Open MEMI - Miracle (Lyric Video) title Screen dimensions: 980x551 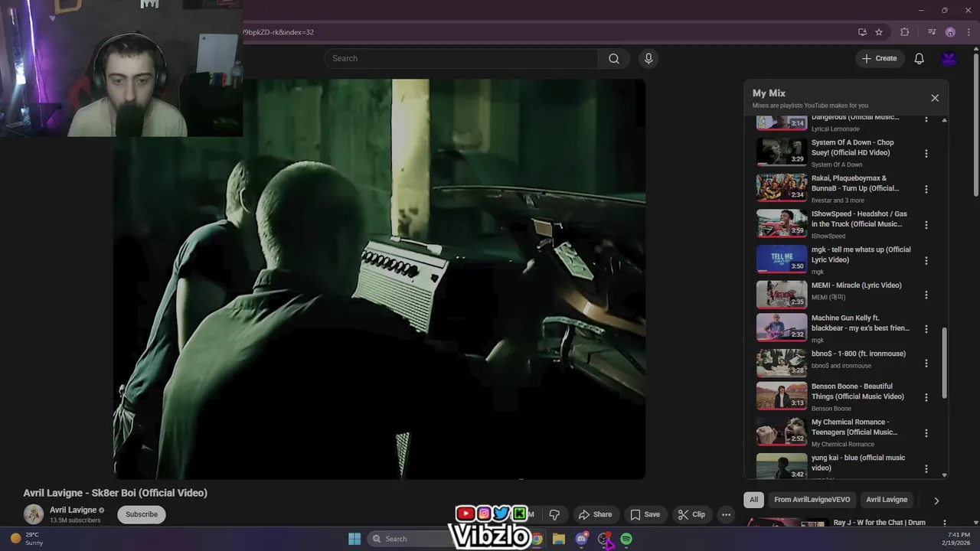(856, 285)
